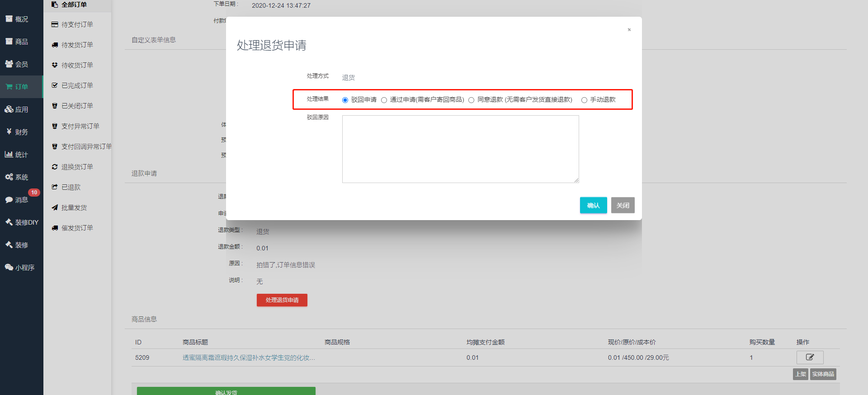
Task: Confirm the return with 确认 button
Action: coord(593,205)
